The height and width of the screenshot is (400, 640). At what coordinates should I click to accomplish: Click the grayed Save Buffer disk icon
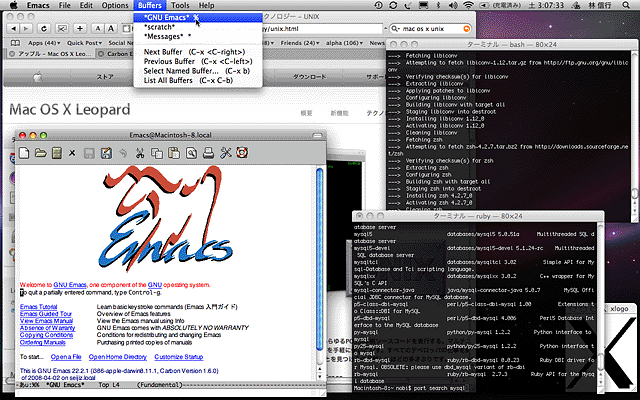(89, 153)
